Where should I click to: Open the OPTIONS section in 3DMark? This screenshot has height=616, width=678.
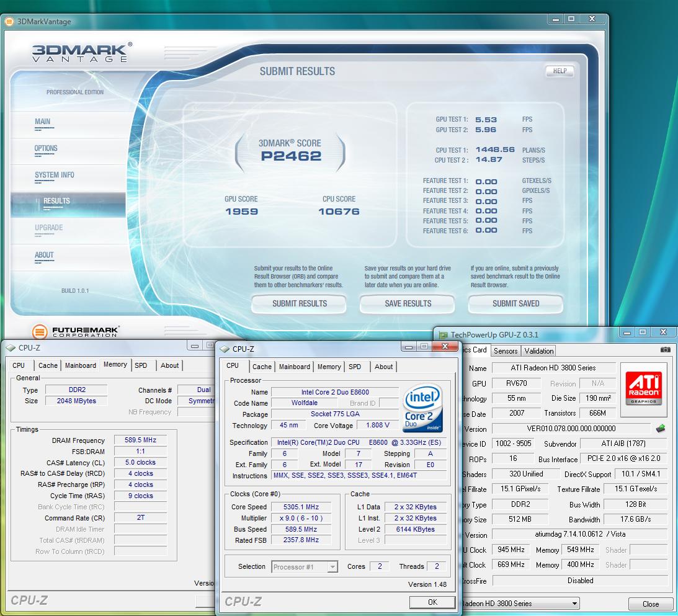[x=46, y=148]
